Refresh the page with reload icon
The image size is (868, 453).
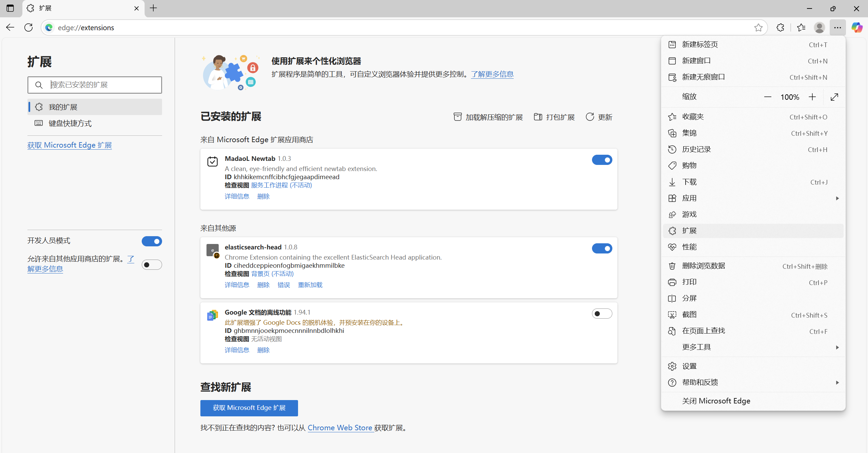(28, 27)
